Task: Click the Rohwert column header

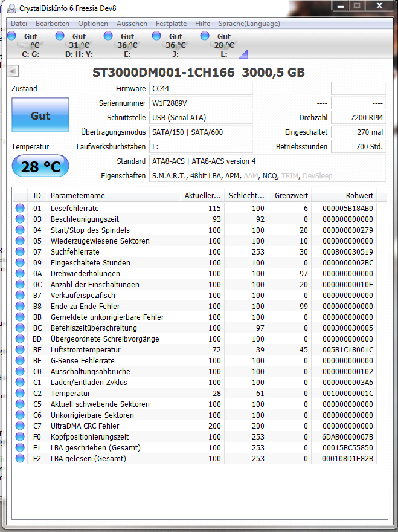Action: pos(344,196)
